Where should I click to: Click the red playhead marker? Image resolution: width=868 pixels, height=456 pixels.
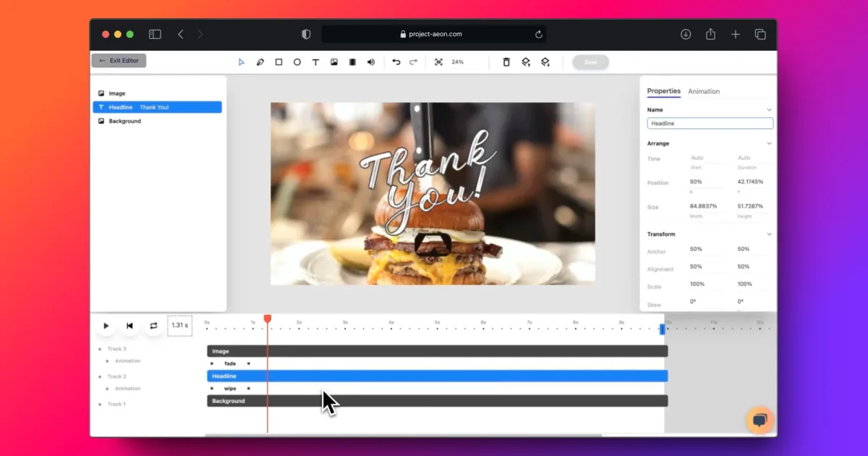(x=268, y=318)
